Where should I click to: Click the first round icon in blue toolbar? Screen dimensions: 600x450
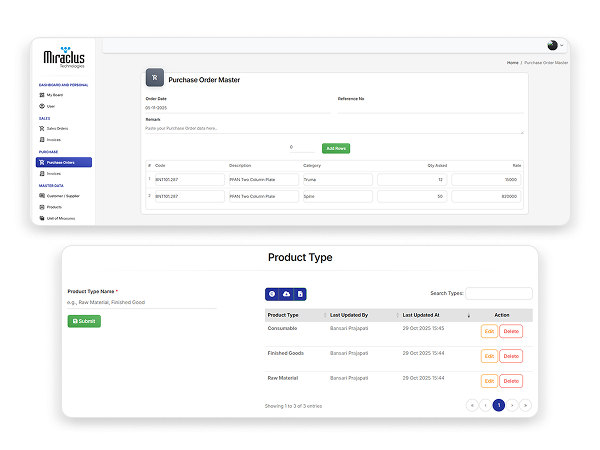click(272, 294)
